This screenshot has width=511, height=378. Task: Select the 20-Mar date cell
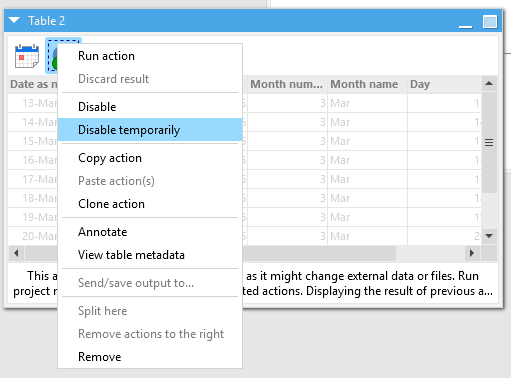point(33,236)
